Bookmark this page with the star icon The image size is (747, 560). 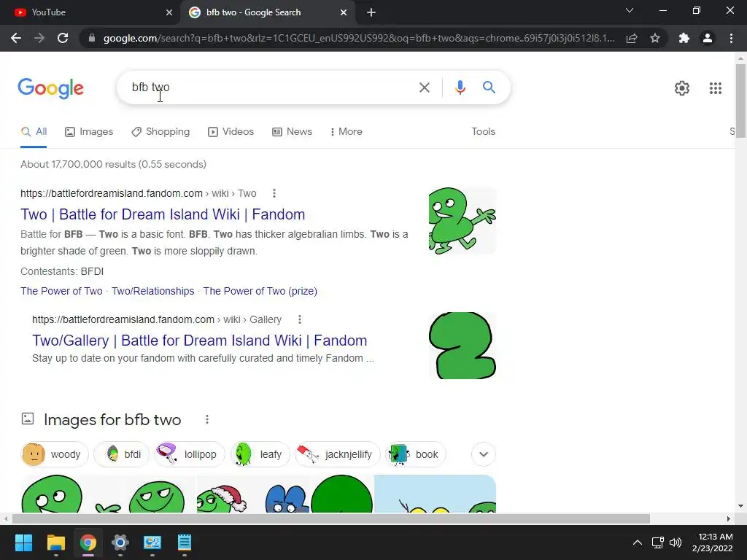[655, 38]
